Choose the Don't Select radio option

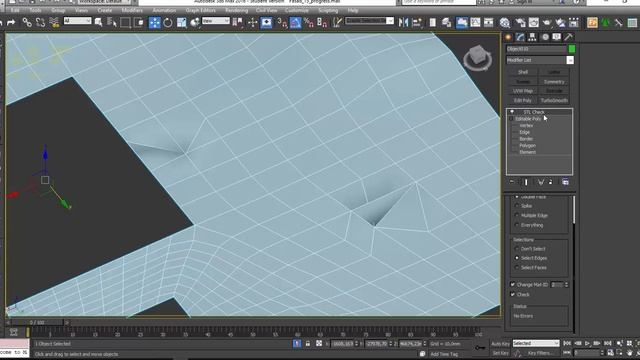tap(517, 249)
